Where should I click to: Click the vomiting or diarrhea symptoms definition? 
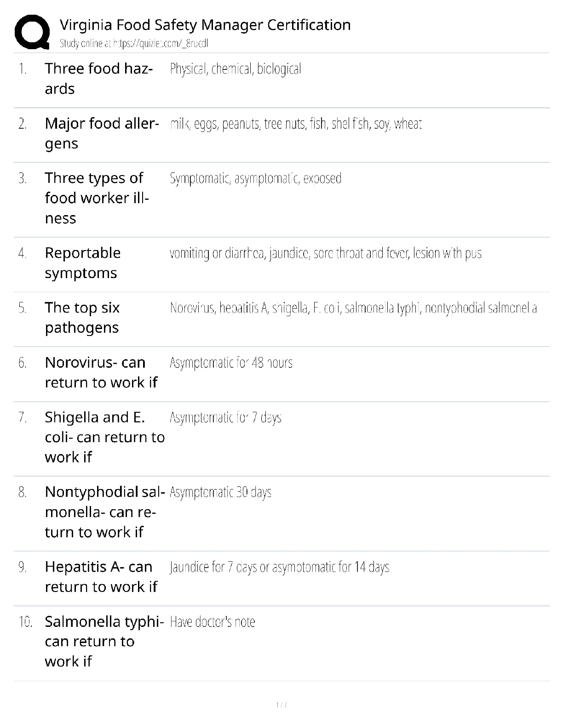(326, 253)
